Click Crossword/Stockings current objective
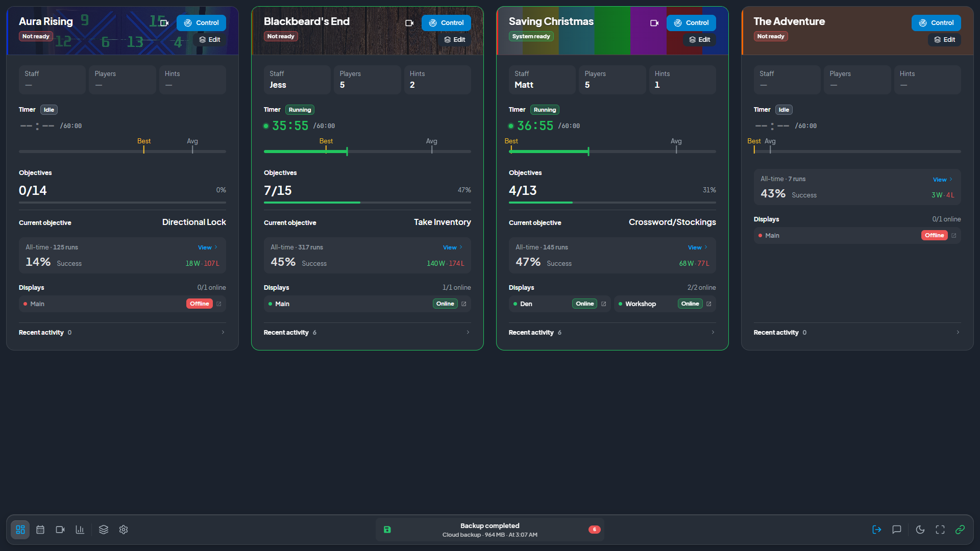 [x=672, y=222]
